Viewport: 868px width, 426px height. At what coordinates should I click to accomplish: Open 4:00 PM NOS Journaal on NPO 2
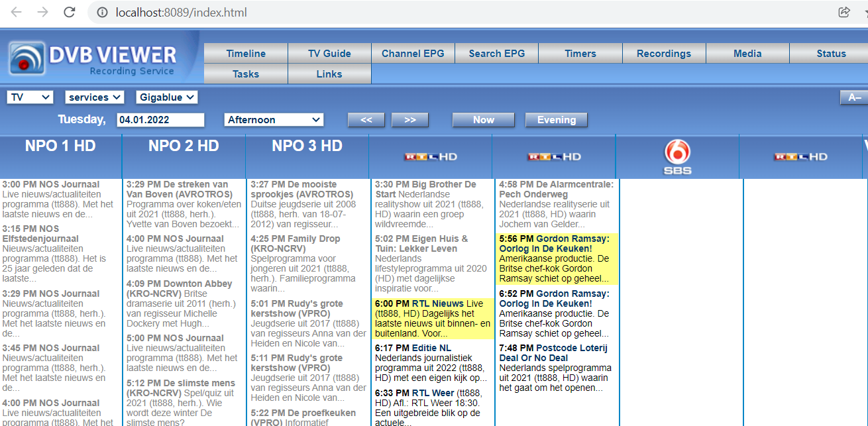[x=183, y=254]
